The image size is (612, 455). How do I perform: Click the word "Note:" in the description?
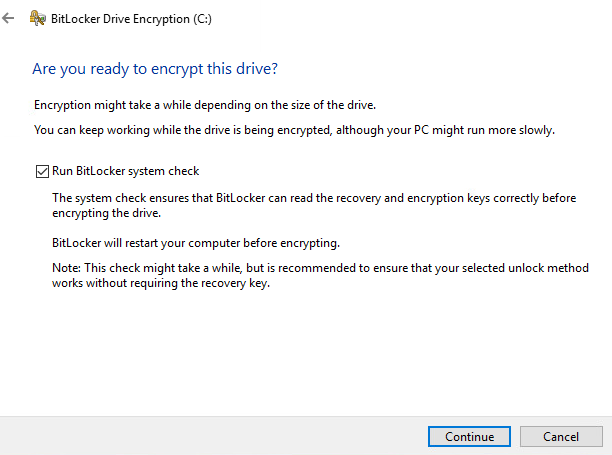coord(66,268)
